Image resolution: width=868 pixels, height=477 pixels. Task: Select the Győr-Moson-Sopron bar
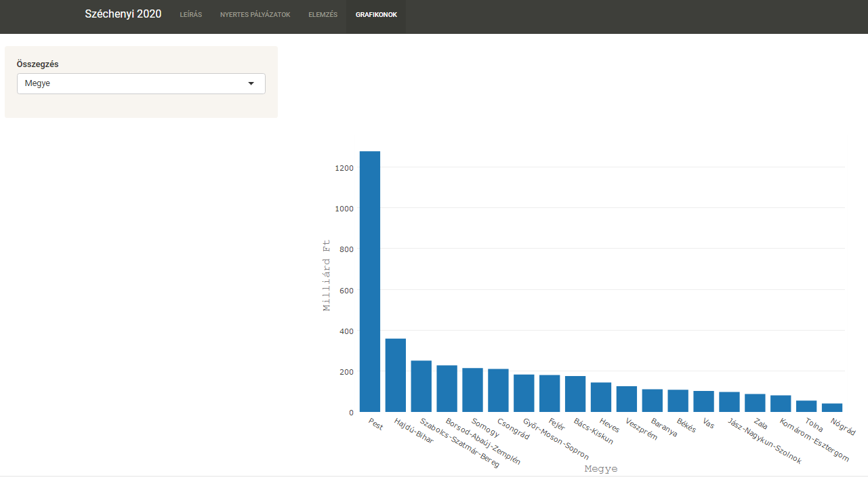click(524, 394)
